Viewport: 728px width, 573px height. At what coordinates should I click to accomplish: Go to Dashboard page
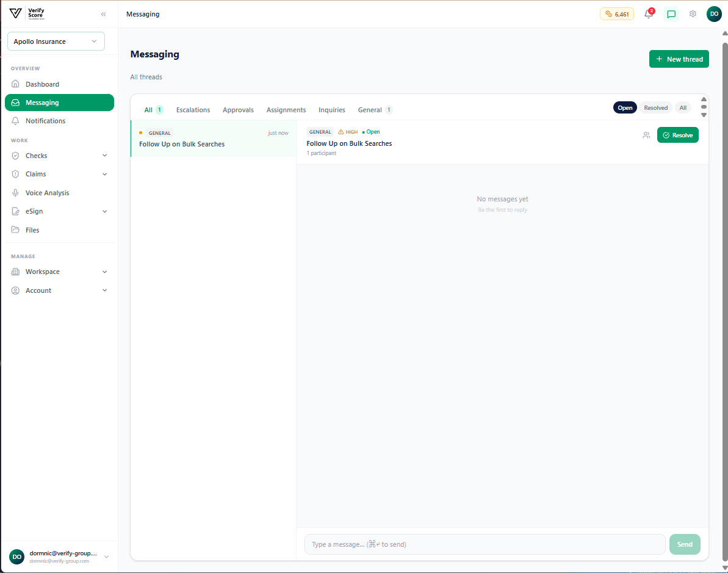tap(59, 84)
